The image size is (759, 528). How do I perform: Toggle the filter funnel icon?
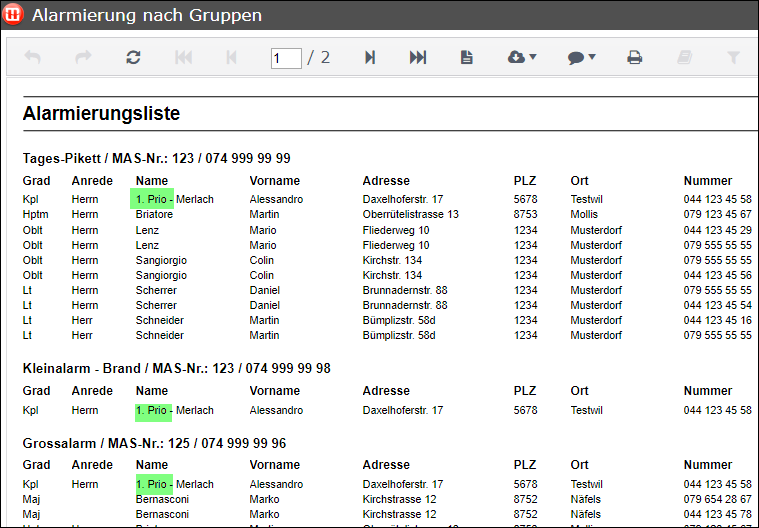pyautogui.click(x=733, y=58)
